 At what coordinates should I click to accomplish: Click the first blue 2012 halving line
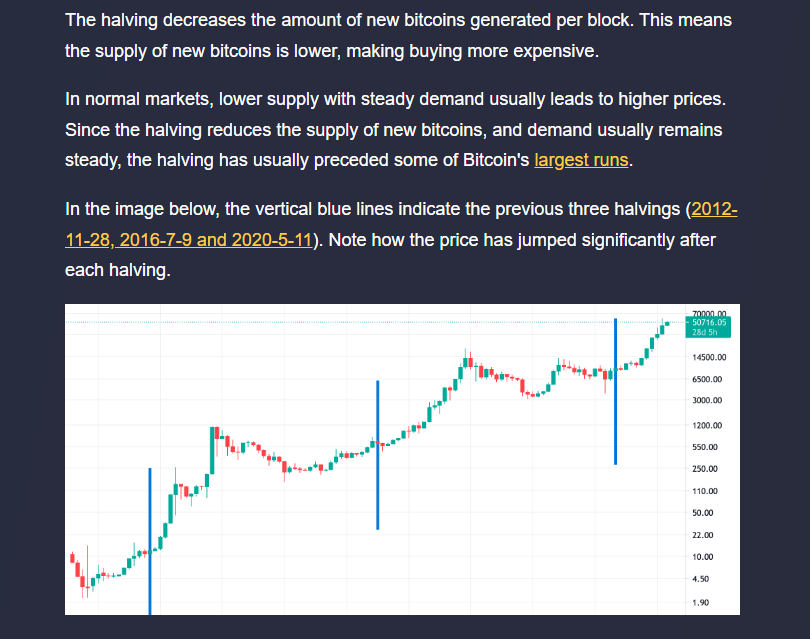point(150,541)
